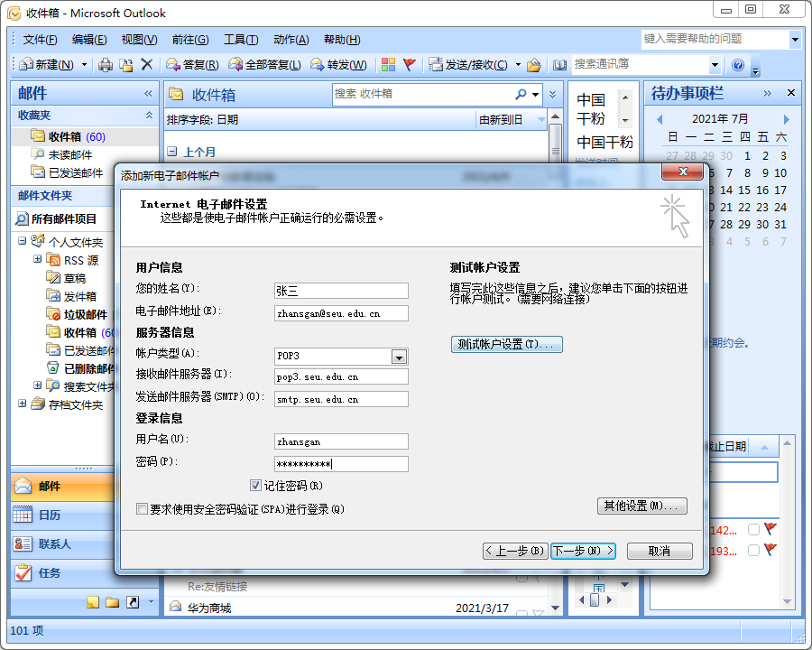Open the New button dropdown arrow

coord(84,65)
